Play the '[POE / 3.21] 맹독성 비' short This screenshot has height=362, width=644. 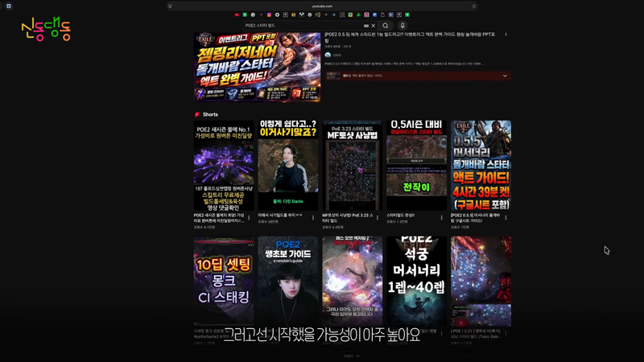(481, 281)
